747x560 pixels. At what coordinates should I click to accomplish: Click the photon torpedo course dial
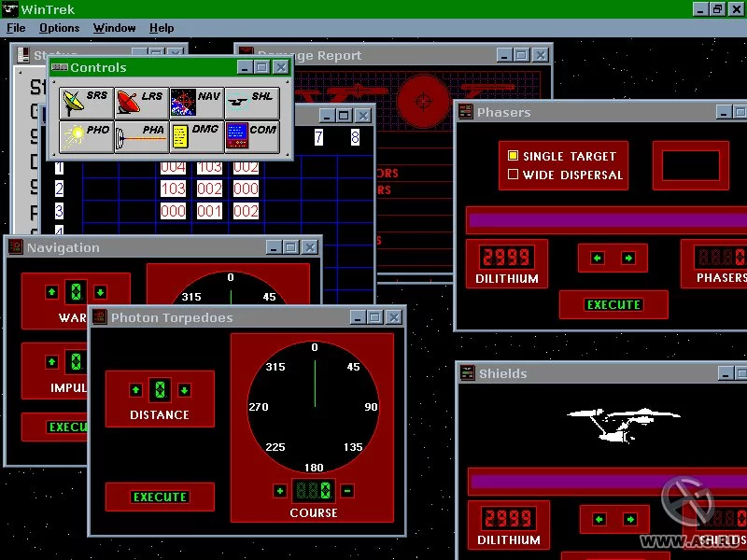314,407
